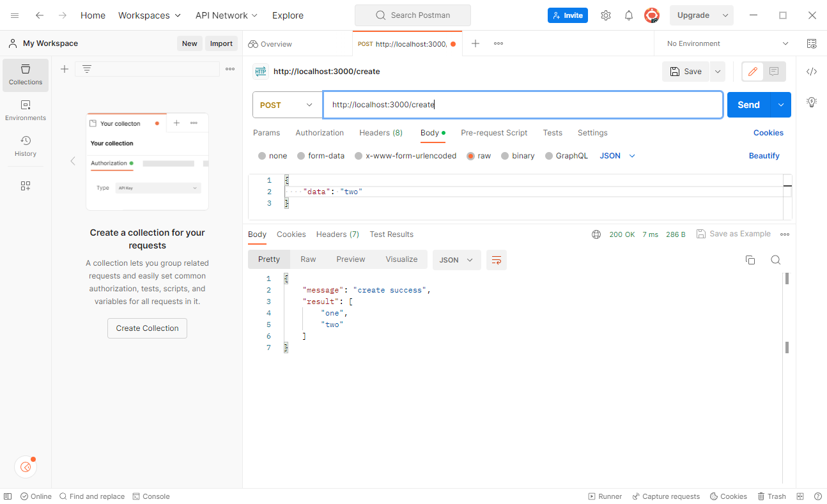Screen dimensions: 827x504
Task: Change raw body format JSON dropdown
Action: [617, 156]
